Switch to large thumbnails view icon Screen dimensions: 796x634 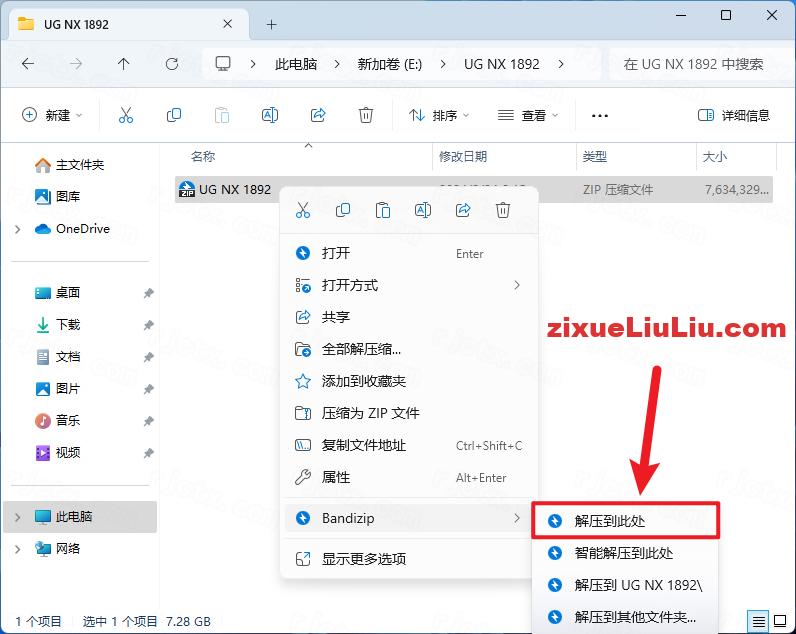point(780,621)
